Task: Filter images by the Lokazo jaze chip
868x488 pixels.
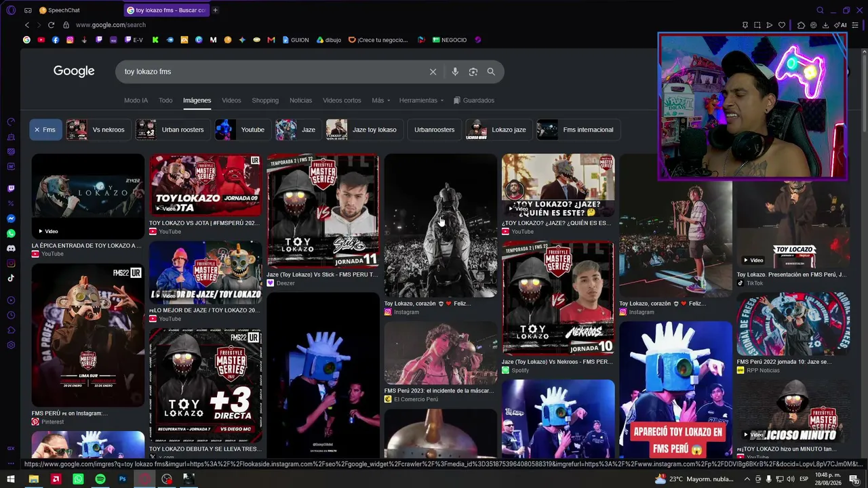Action: (499, 129)
